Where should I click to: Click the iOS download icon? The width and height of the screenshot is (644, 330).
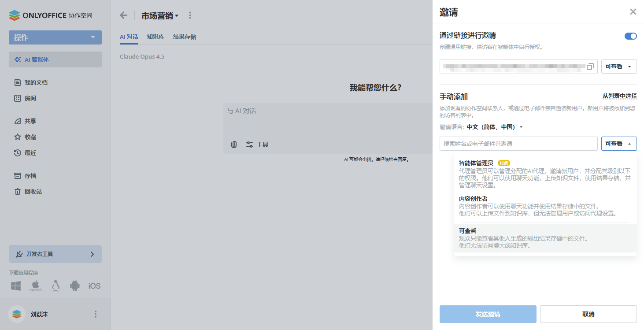94,286
